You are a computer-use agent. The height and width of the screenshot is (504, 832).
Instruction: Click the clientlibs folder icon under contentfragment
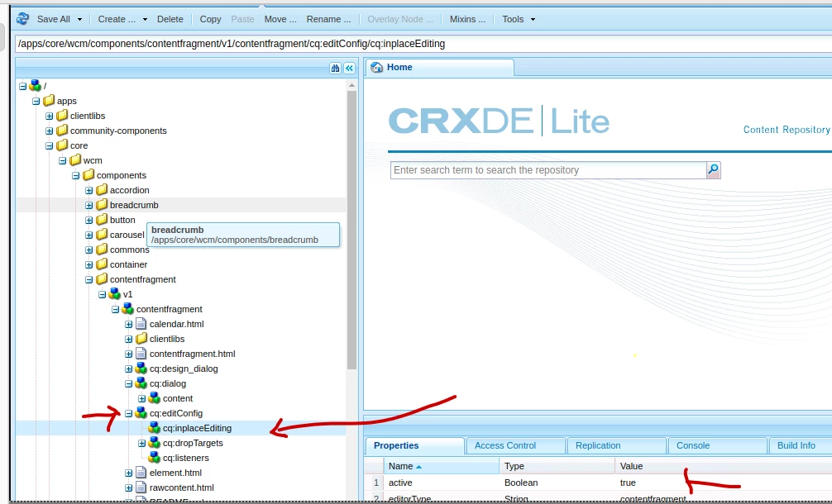tap(141, 338)
